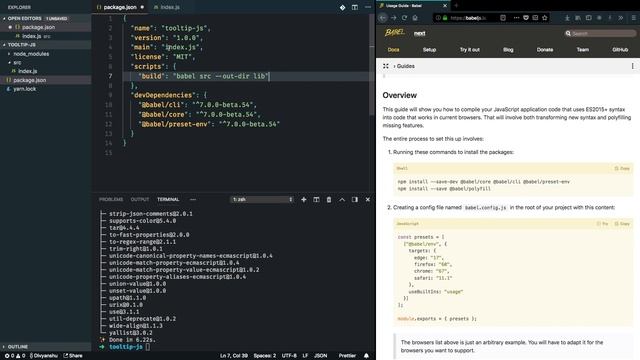Show more panel tabs ellipsis
Viewport: 640px width, 360px height.
193,200
